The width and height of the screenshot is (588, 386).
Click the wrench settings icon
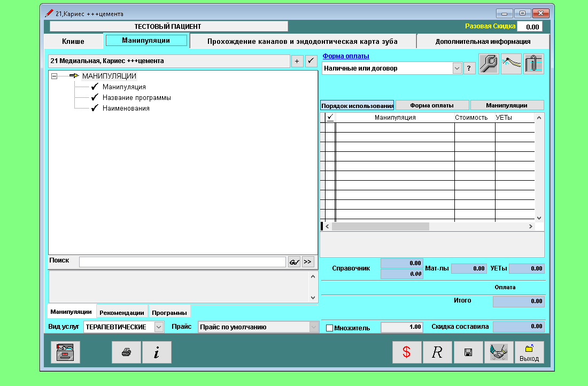(x=489, y=64)
